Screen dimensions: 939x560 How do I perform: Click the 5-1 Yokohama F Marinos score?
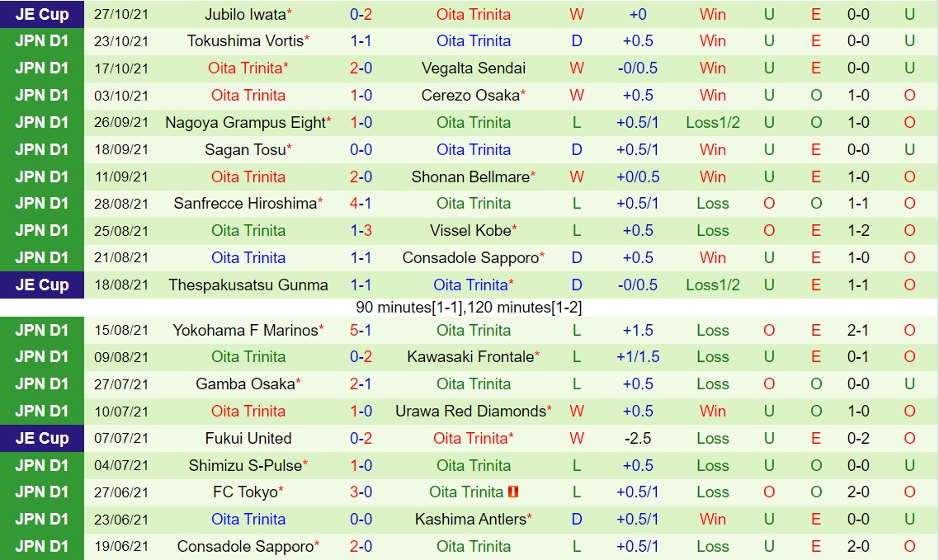click(x=361, y=331)
